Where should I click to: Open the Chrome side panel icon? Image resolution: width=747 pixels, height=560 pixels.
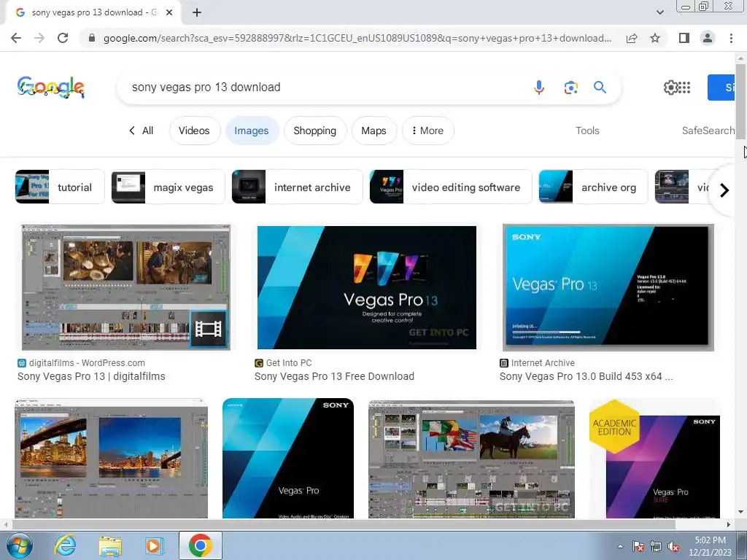(684, 38)
